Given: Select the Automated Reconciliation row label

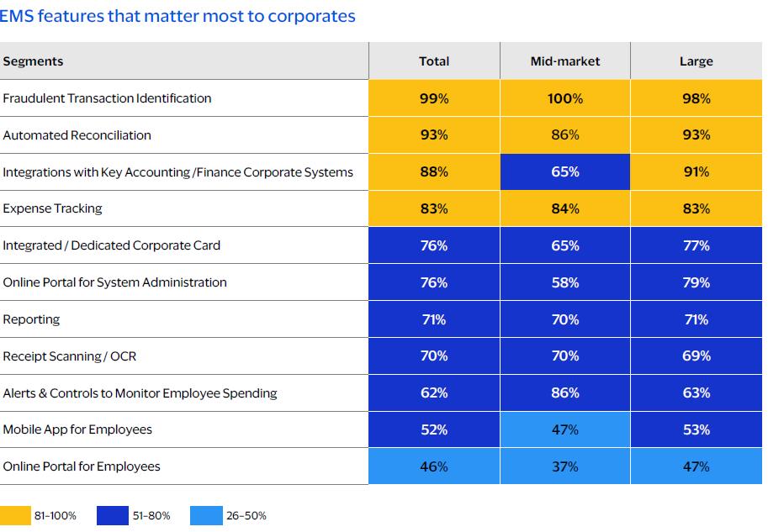Looking at the screenshot, I should [x=77, y=135].
